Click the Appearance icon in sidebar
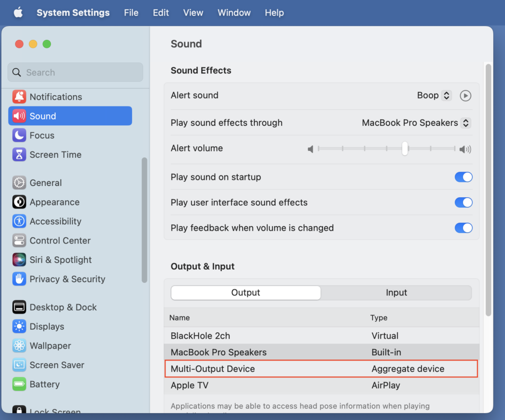The image size is (505, 420). pos(19,202)
